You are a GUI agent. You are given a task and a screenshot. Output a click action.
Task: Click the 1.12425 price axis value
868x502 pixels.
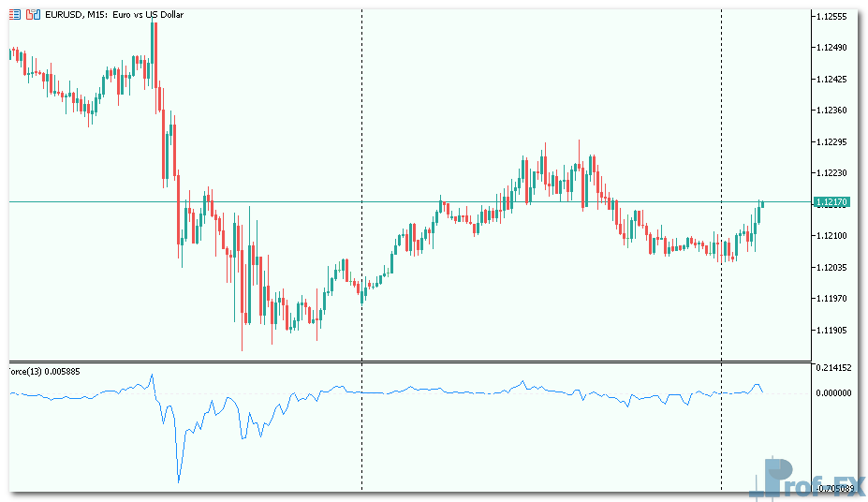click(831, 80)
